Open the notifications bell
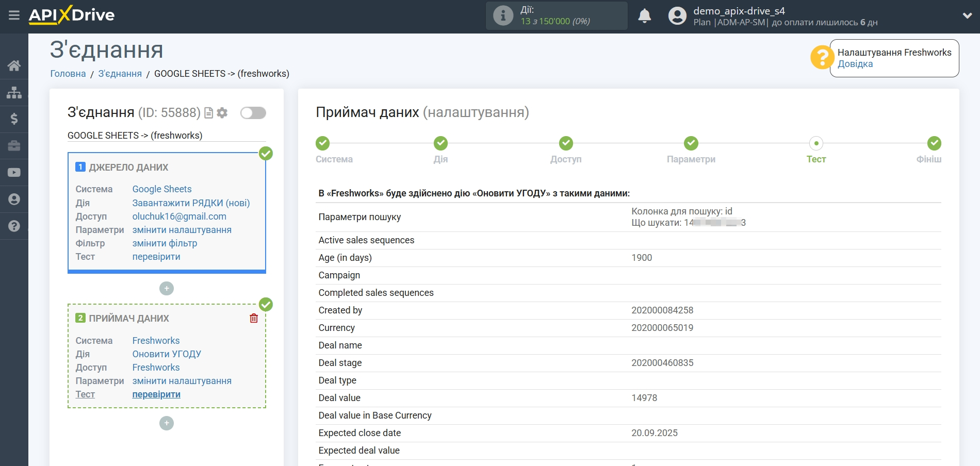 [644, 16]
